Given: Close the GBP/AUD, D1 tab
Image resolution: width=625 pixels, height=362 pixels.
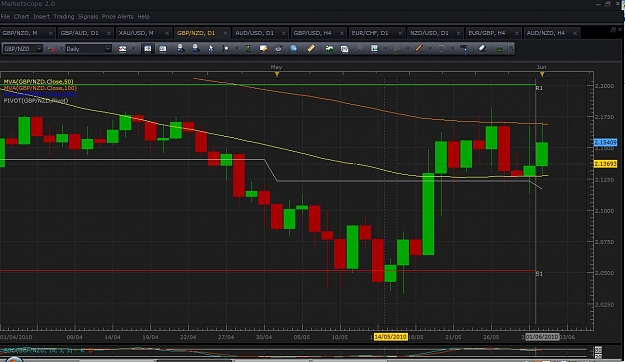Looking at the screenshot, I should point(108,33).
